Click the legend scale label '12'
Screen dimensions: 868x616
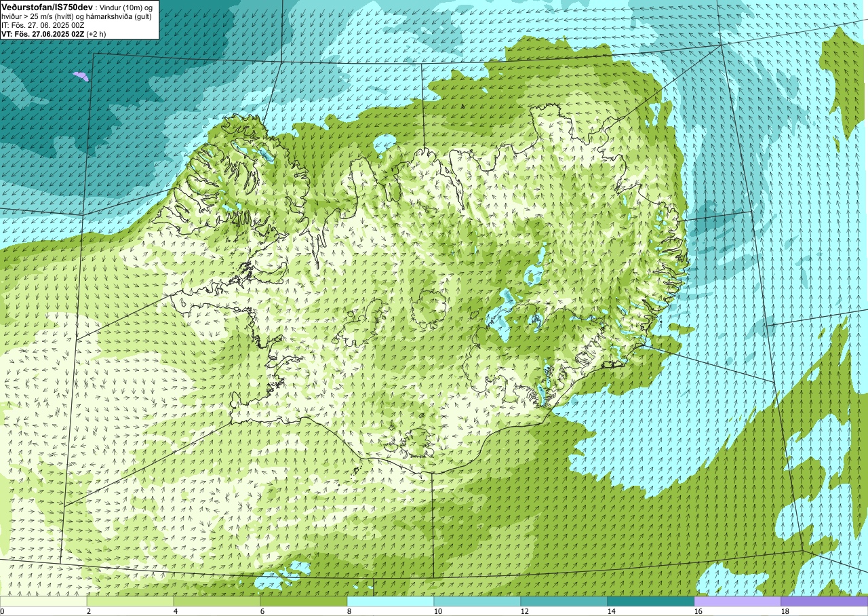point(525,611)
